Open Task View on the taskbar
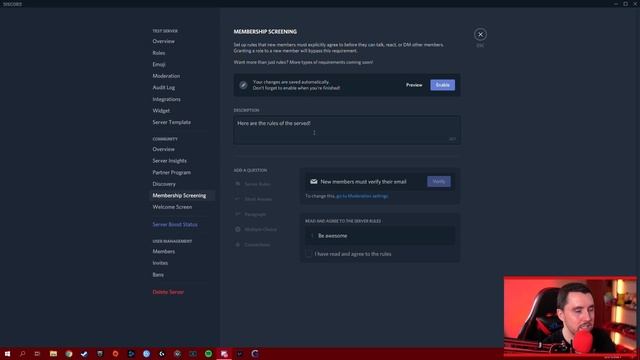The image size is (640, 360). 38,353
